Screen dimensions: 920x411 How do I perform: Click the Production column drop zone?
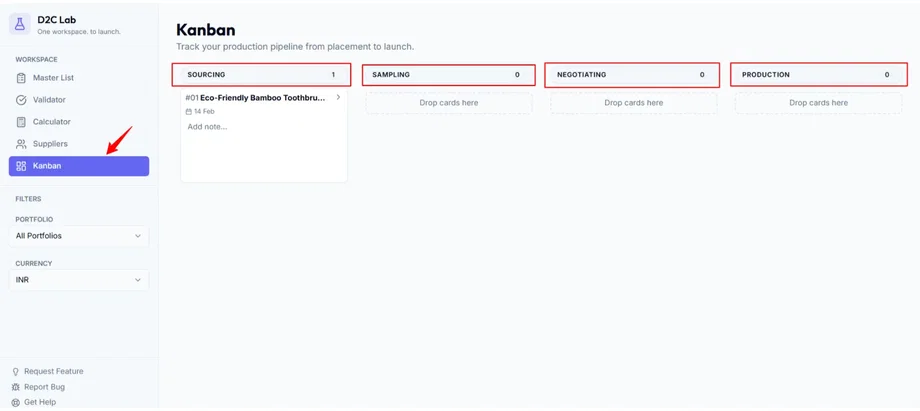[818, 103]
